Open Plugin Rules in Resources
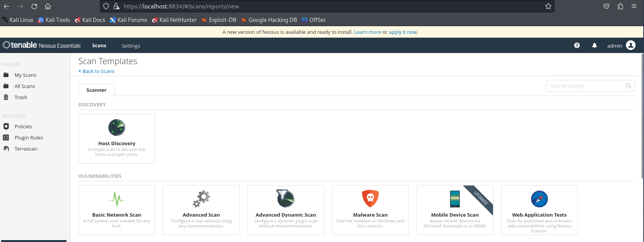This screenshot has height=242, width=644. pos(29,138)
